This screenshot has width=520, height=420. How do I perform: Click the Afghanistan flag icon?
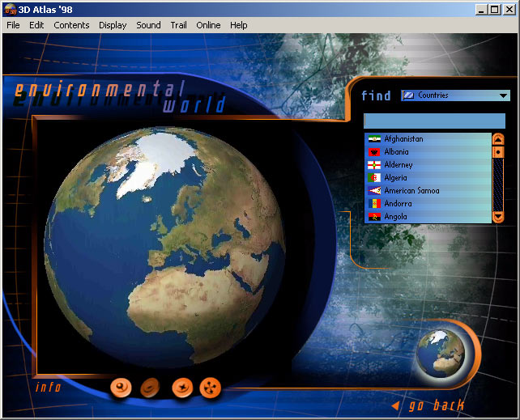(374, 138)
